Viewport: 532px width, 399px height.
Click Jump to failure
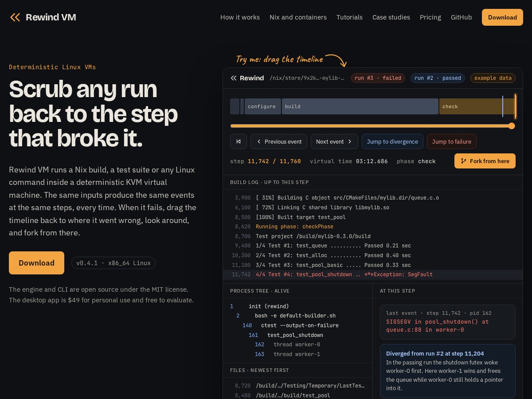tap(452, 141)
